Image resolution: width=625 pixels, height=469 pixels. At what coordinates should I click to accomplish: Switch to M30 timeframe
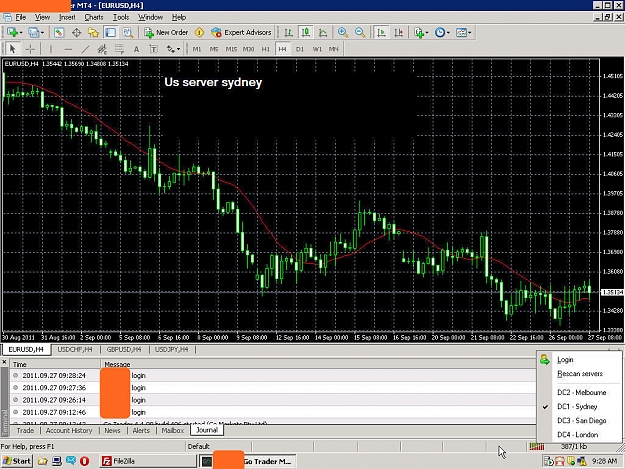click(x=248, y=49)
